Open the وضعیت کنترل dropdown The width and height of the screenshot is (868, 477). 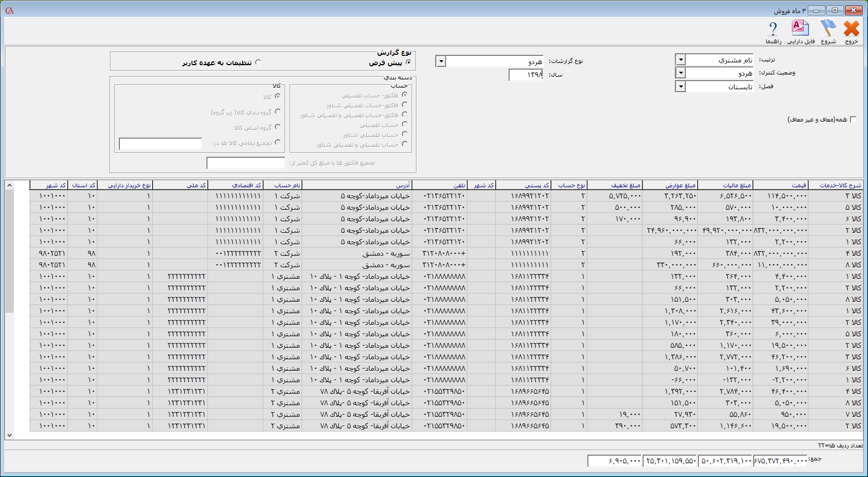[680, 73]
